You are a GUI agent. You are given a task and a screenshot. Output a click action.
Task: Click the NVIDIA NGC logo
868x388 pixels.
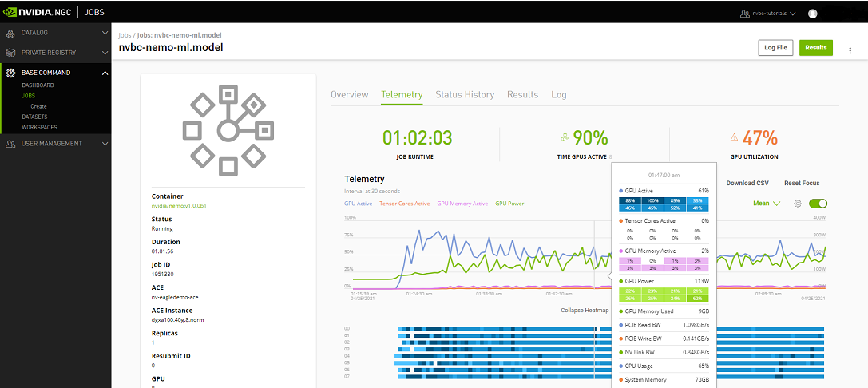(x=37, y=12)
